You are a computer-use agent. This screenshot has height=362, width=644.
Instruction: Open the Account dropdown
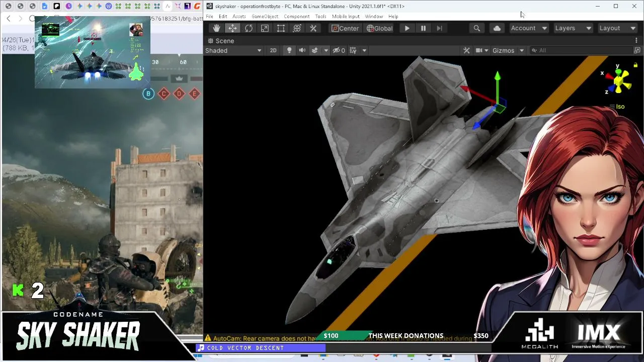click(x=529, y=28)
